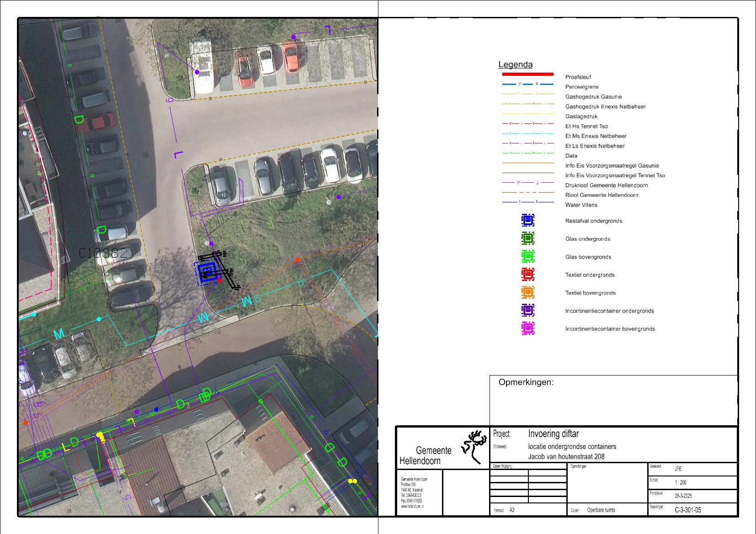Select the purple Incontinentiecontainer ondergronds icon
The image size is (756, 534).
(528, 311)
